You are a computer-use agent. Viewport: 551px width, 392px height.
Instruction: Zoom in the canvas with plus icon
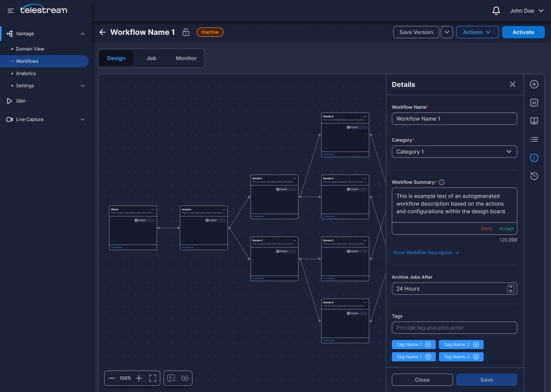139,378
